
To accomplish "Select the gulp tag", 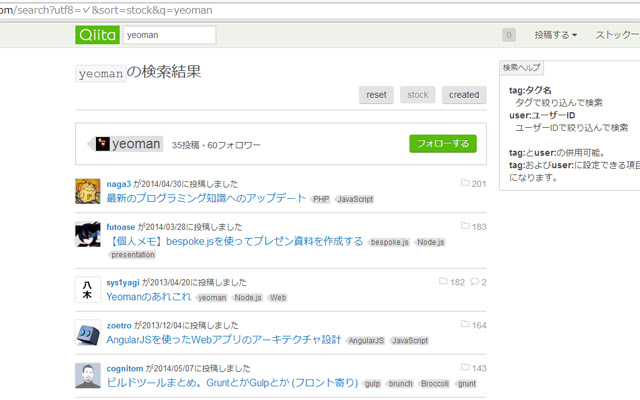I will (x=372, y=384).
